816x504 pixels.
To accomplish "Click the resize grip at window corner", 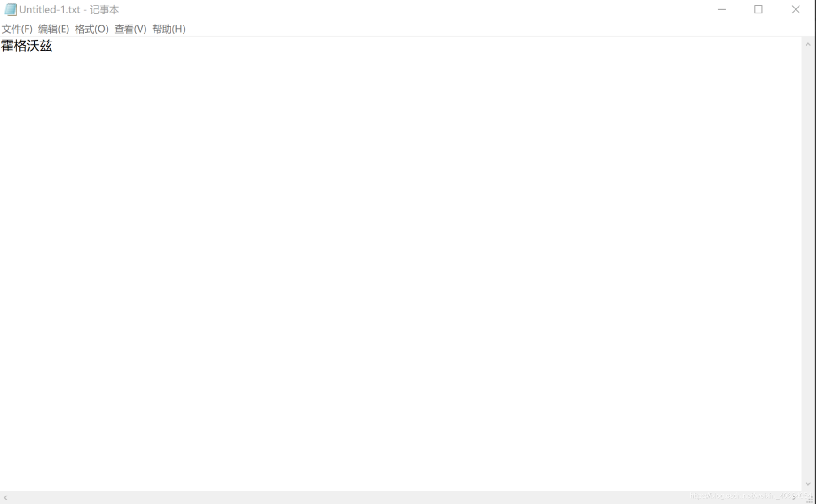I will coord(810,499).
